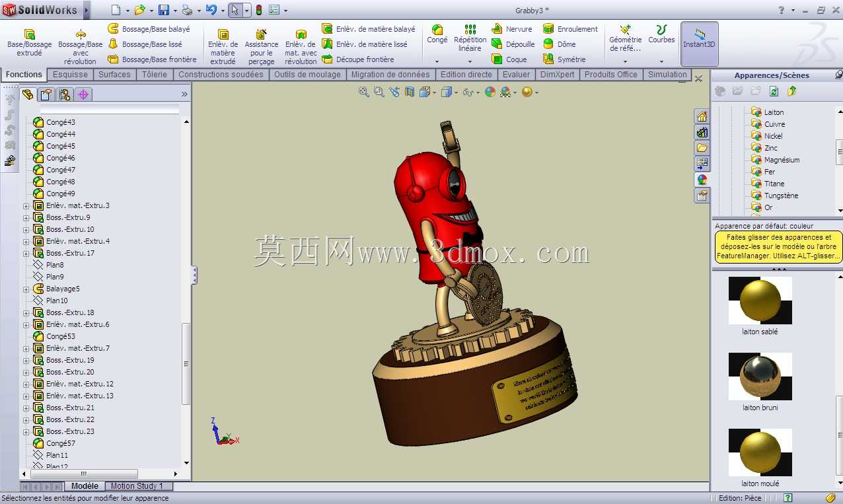Screen dimensions: 843x504
Task: Expand Enlèv. mat.-Extru.3 tree node
Action: click(26, 206)
